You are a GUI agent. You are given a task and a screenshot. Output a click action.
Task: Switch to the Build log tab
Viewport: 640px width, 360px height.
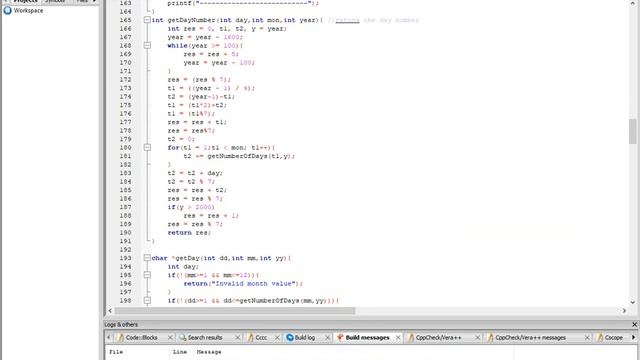click(x=304, y=338)
